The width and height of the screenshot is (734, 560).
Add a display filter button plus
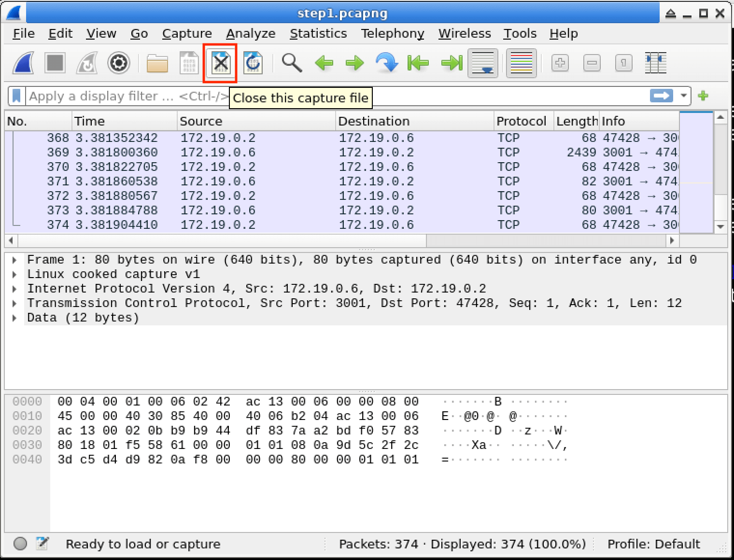[x=703, y=96]
